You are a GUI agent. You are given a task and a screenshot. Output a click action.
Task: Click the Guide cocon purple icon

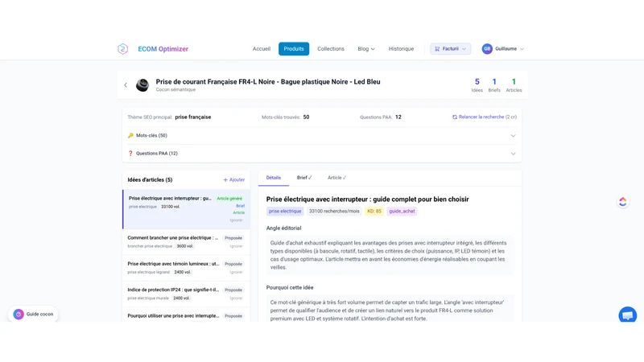(19, 315)
